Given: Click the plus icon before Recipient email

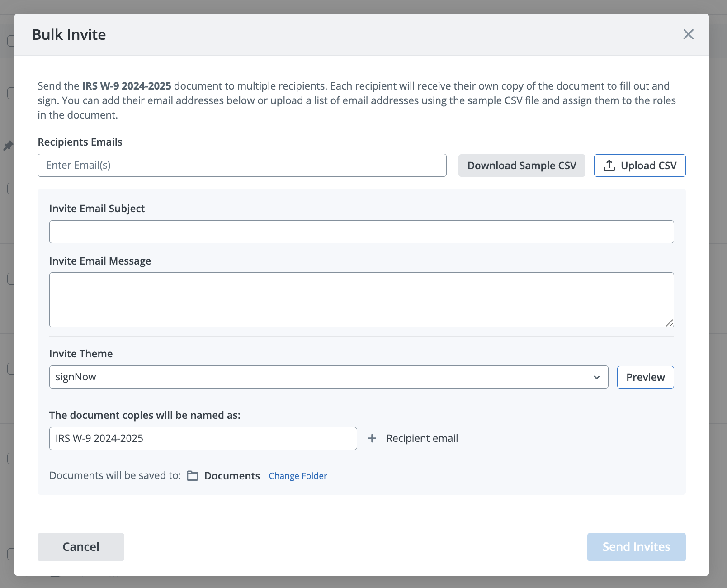Looking at the screenshot, I should tap(372, 438).
